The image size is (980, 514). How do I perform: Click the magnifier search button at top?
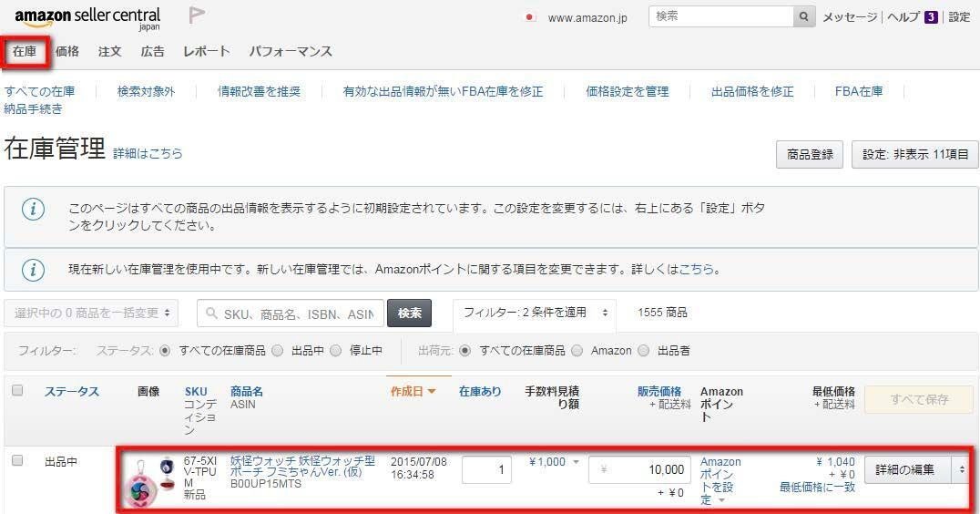(803, 17)
